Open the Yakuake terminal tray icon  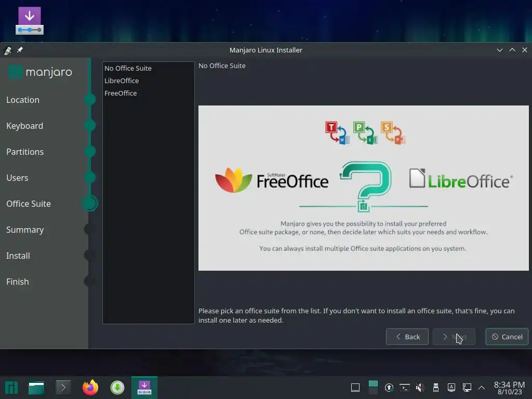point(404,388)
